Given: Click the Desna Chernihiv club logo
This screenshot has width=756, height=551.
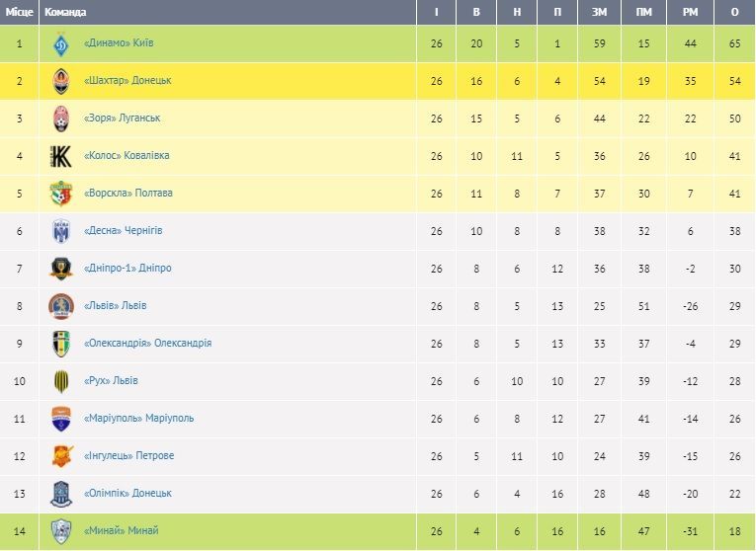Looking at the screenshot, I should click(x=61, y=231).
